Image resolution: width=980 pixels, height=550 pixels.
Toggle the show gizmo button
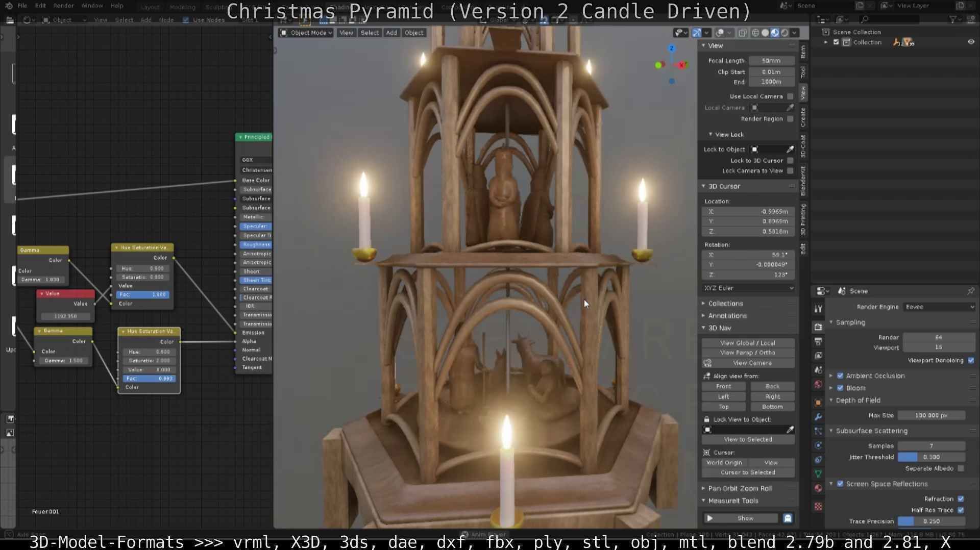point(697,33)
